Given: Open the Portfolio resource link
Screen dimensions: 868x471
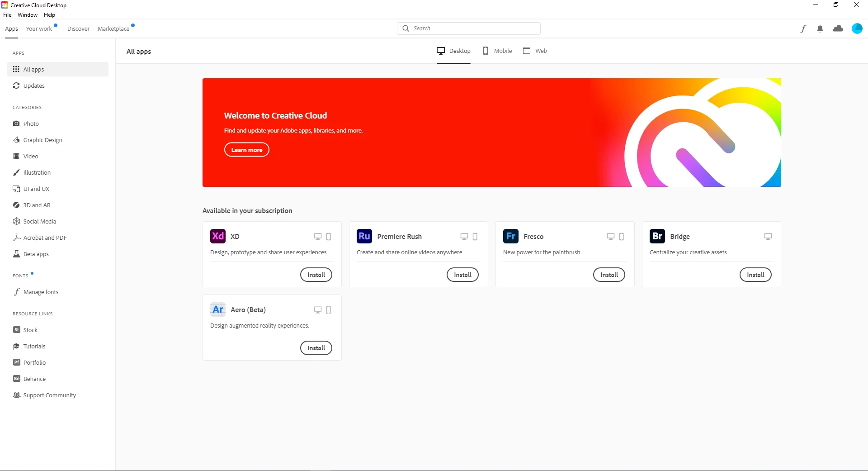Looking at the screenshot, I should coord(58,362).
